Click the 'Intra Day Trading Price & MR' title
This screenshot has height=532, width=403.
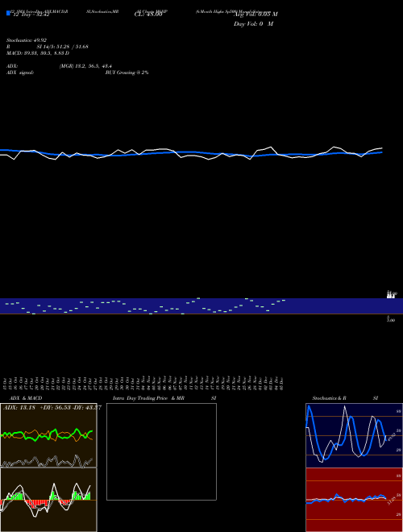point(148,398)
